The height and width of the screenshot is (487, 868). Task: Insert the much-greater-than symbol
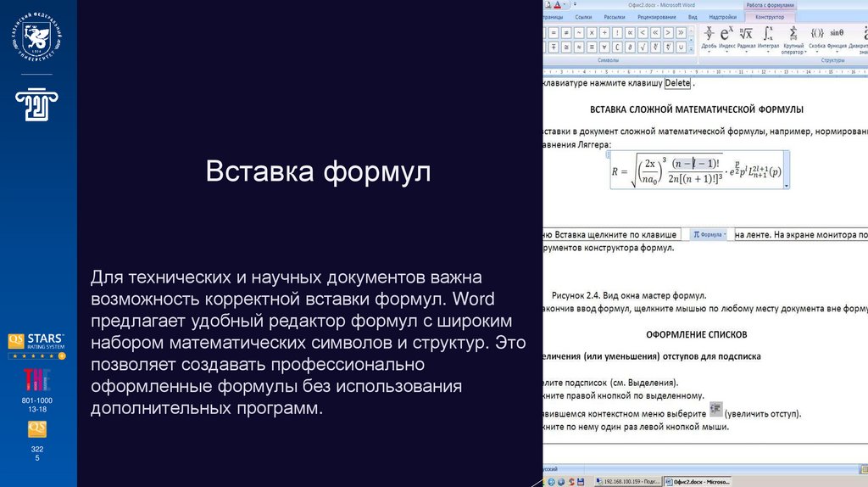681,33
